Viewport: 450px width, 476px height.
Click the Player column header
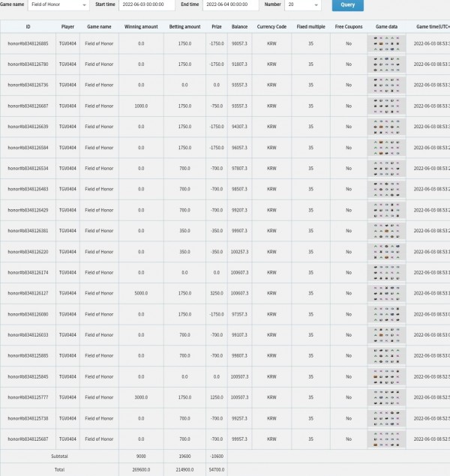coord(67,27)
